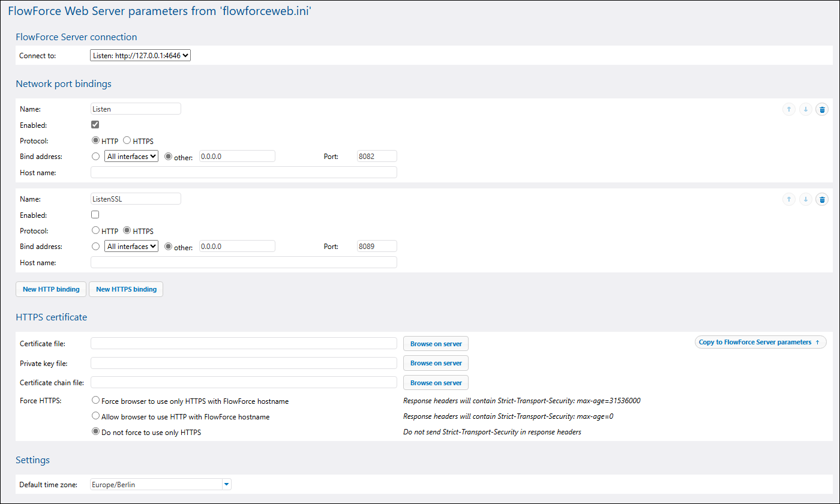This screenshot has height=504, width=840.
Task: Select HTTPS protocol for the Listen binding
Action: (x=127, y=140)
